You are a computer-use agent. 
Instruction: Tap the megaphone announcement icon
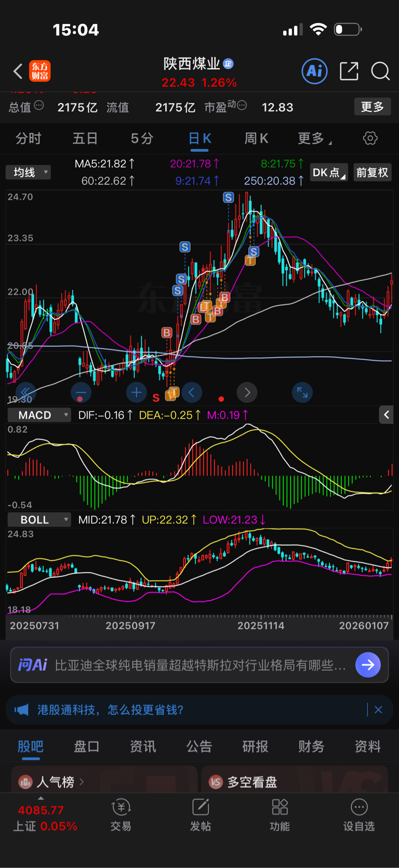21,710
